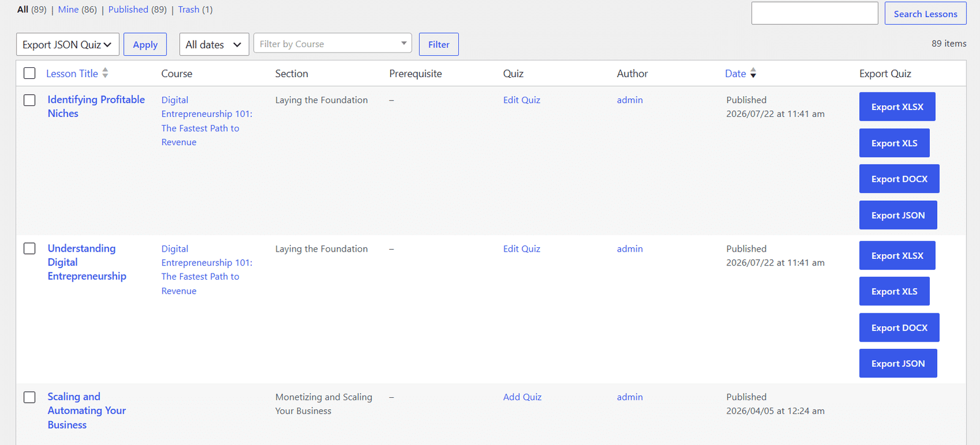
Task: Apply the selected bulk action
Action: 145,45
